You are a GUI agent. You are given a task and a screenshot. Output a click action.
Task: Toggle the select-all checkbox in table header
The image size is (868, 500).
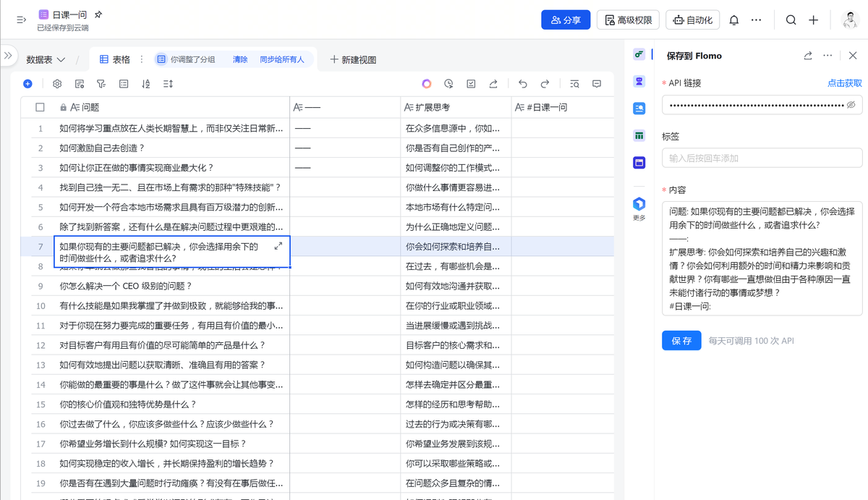tap(40, 107)
